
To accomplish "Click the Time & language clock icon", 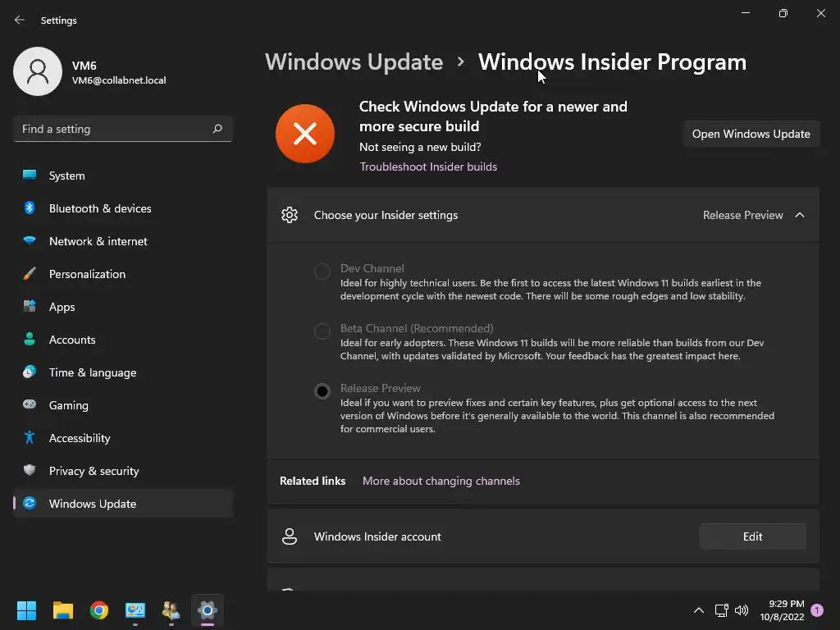I will (30, 372).
